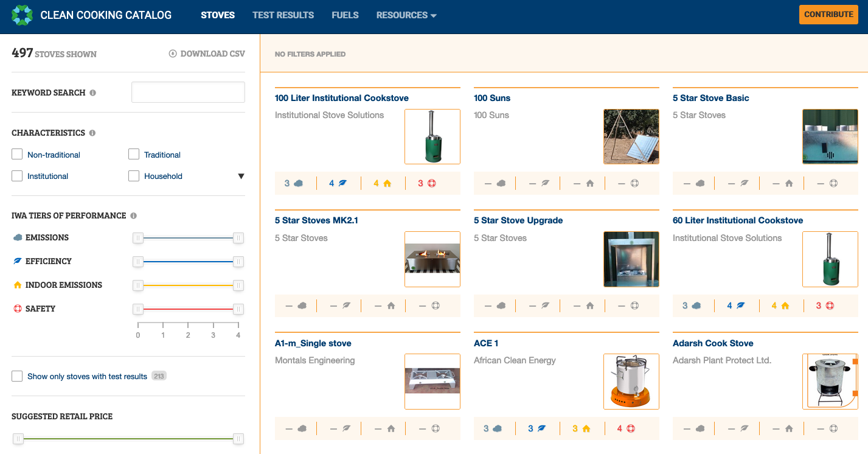Switch to the Test Results tab

tap(283, 15)
